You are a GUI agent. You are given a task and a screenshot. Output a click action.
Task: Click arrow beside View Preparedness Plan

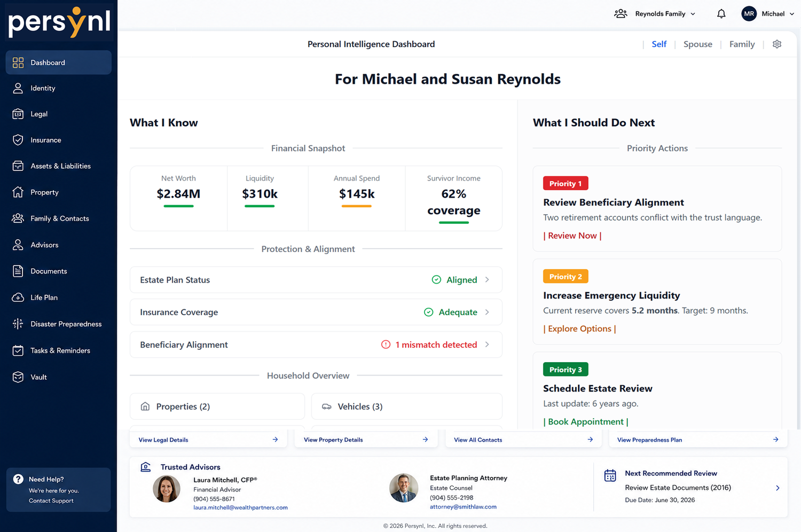point(775,440)
